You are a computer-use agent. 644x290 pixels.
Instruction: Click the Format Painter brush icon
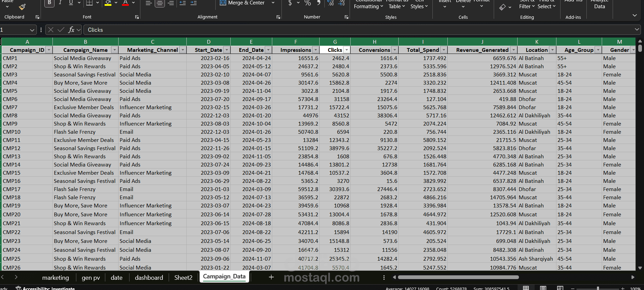[x=22, y=6]
